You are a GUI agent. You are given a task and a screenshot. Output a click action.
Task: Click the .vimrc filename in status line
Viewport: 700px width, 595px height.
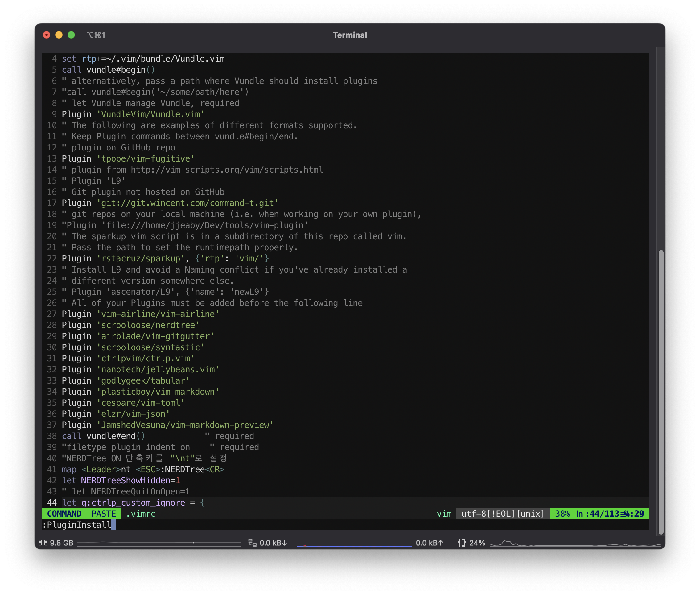pos(141,514)
